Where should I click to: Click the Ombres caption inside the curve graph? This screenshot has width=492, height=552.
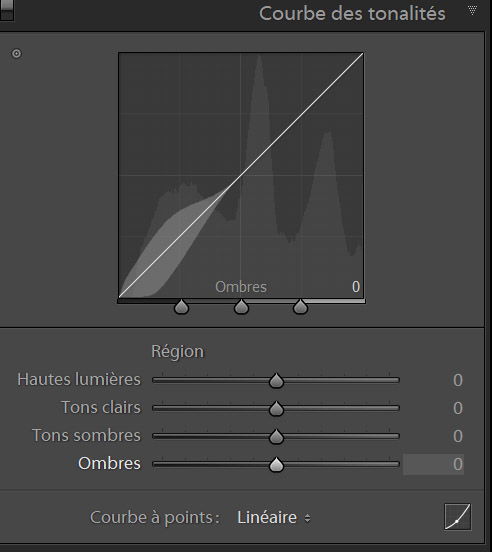point(241,287)
